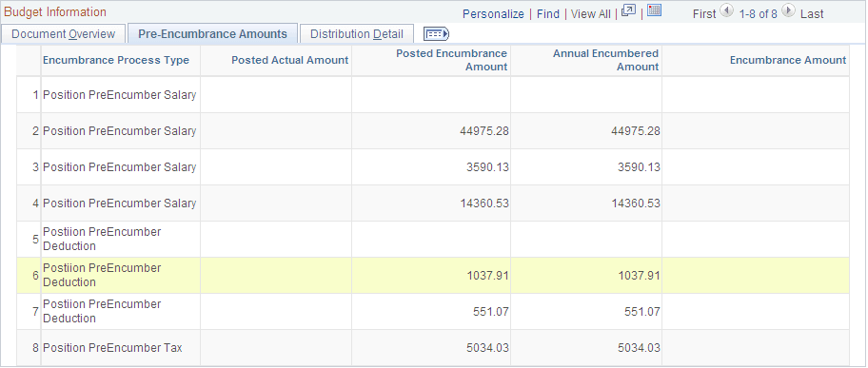Go to previous row arrow icon
868x368 pixels.
pos(726,11)
